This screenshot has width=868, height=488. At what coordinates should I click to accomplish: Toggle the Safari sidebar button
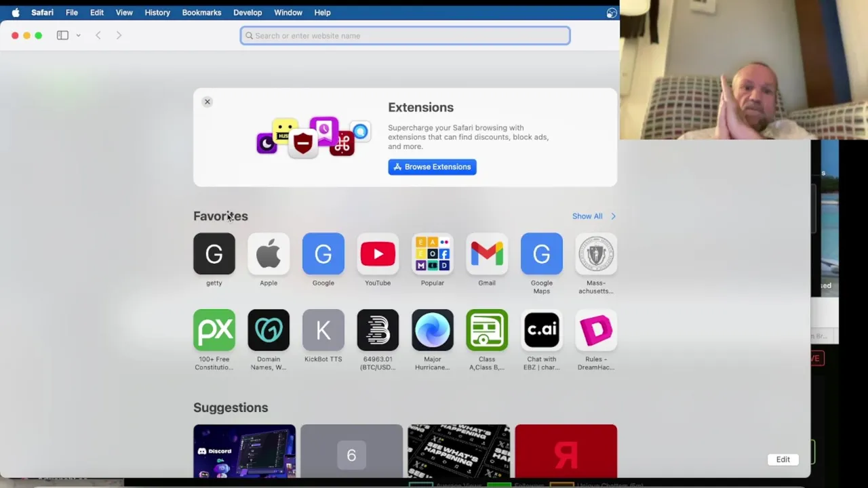pyautogui.click(x=62, y=35)
